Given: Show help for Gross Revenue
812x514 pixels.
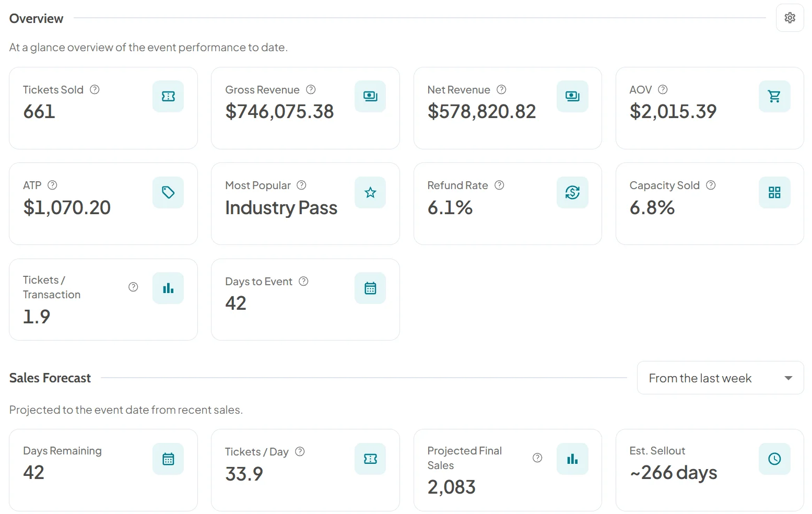Looking at the screenshot, I should click(x=311, y=89).
